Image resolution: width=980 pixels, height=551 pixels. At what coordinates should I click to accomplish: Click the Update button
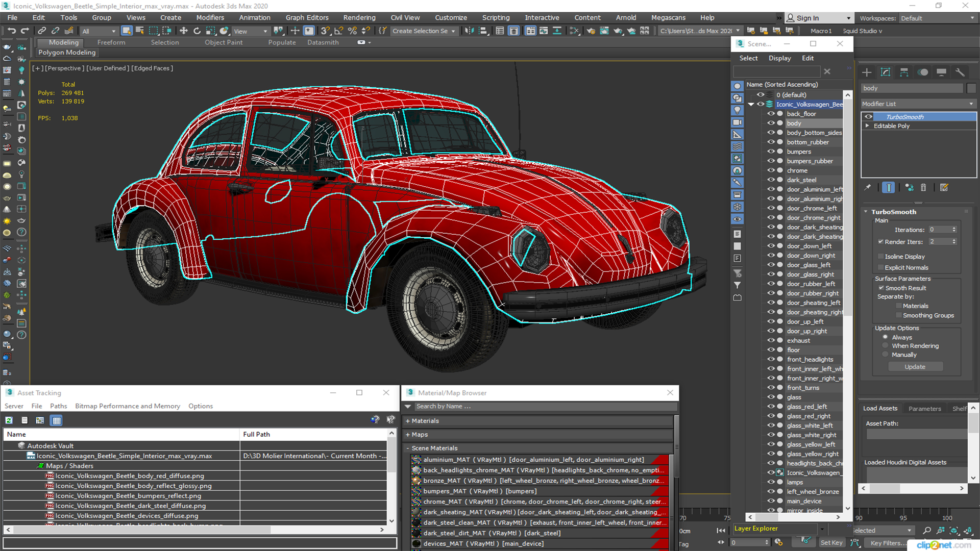(x=915, y=367)
